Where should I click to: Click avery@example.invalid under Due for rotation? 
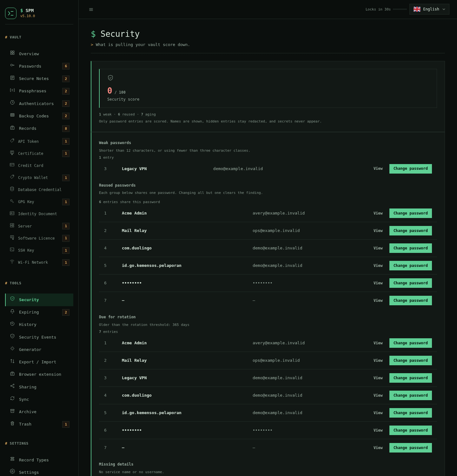[x=279, y=343]
